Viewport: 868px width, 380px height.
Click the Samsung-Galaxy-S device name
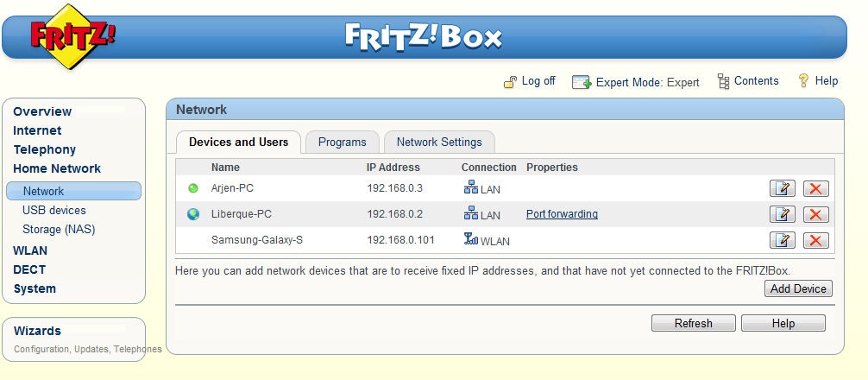257,240
